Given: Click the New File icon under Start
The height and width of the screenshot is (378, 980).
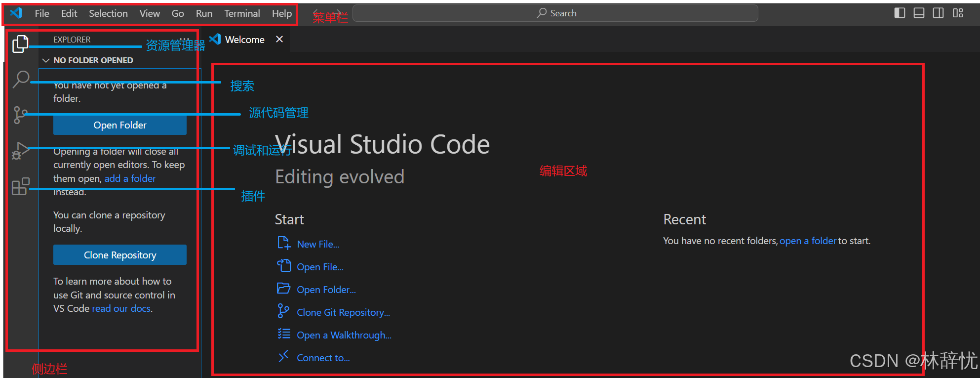Looking at the screenshot, I should point(284,243).
